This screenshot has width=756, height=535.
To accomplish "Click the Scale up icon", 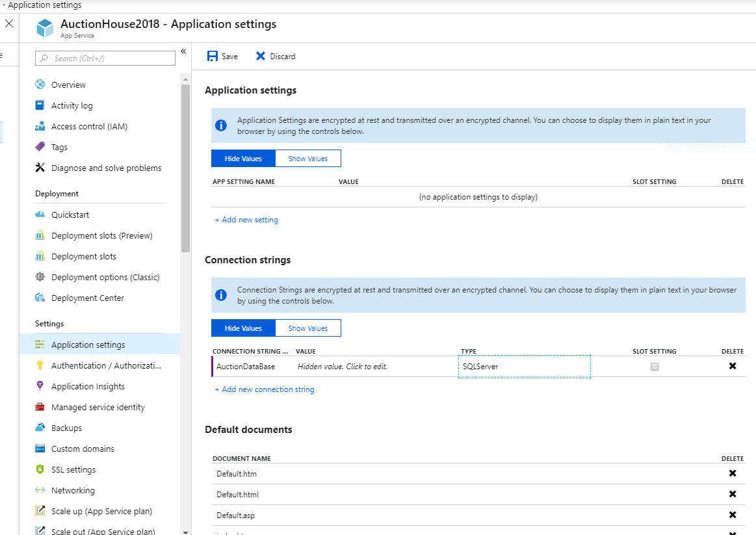I will pyautogui.click(x=40, y=511).
